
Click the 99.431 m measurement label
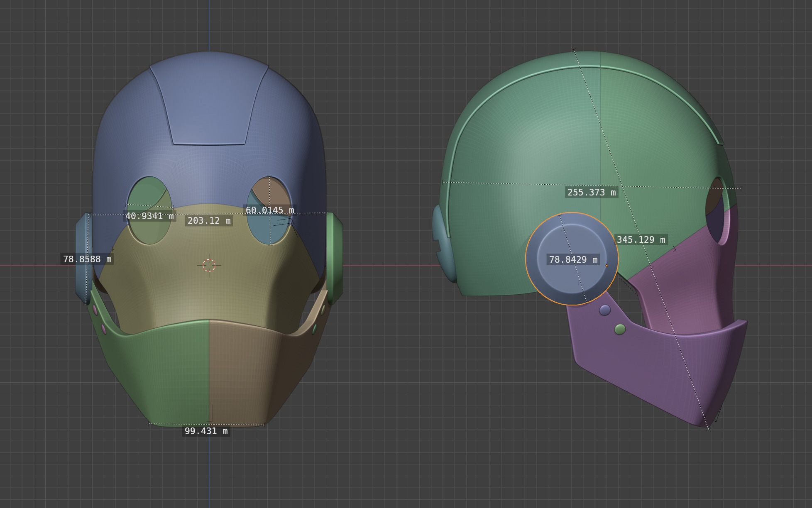click(206, 431)
